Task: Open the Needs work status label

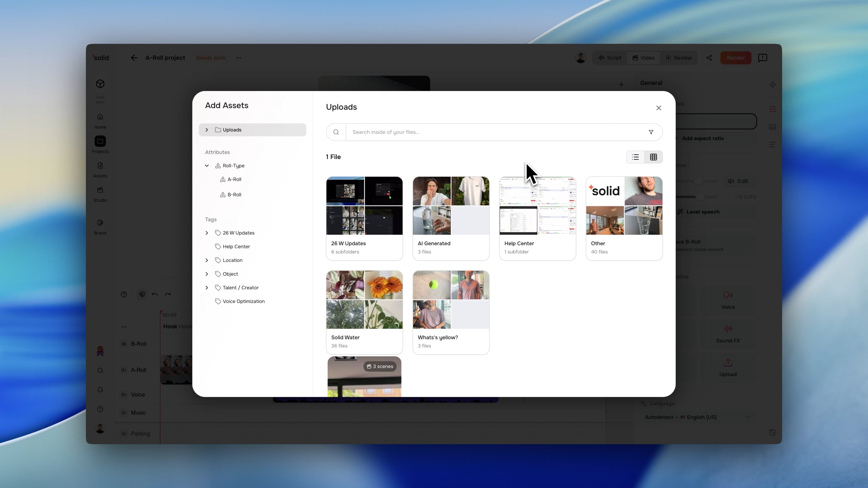Action: coord(211,58)
